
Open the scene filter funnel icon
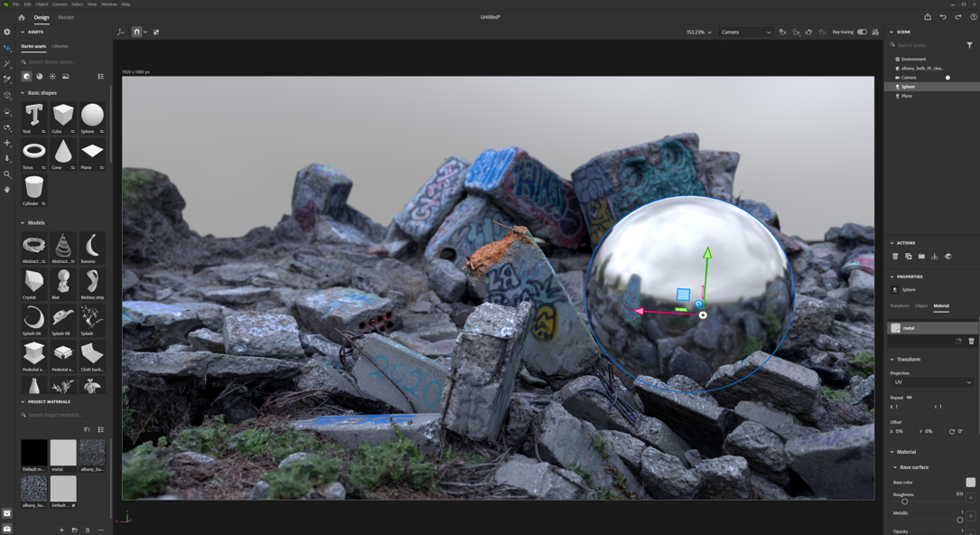[969, 44]
